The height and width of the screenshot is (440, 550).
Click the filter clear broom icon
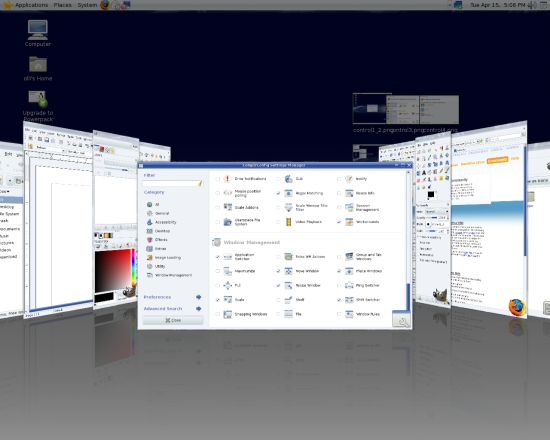[200, 184]
